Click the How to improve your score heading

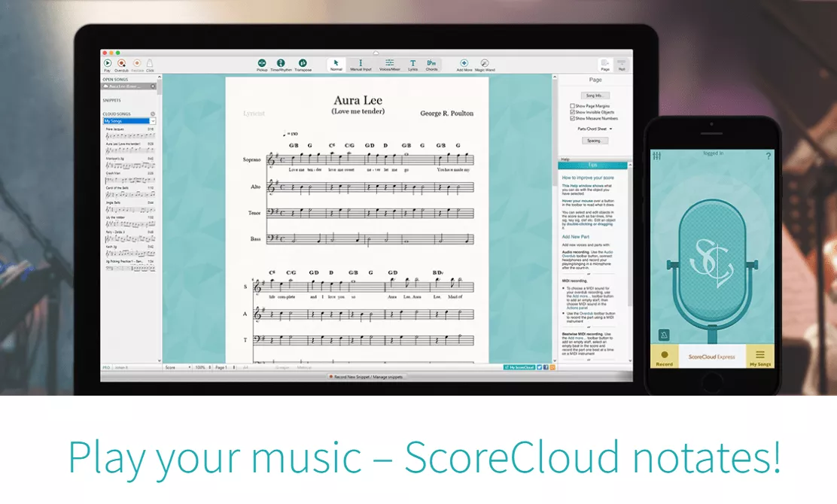pyautogui.click(x=588, y=178)
